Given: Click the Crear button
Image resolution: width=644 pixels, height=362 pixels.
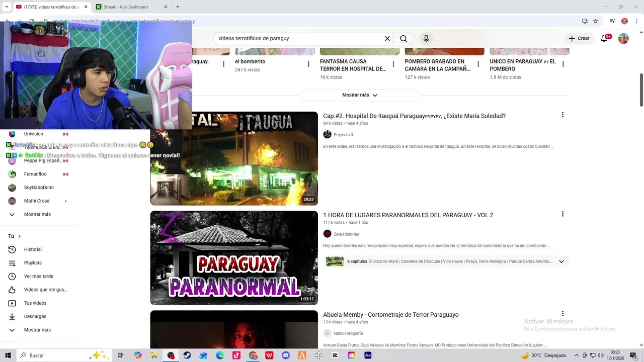Looking at the screenshot, I should click(579, 39).
